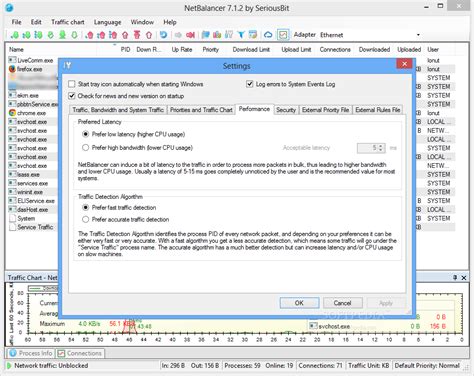
Task: Open the Language menu
Action: (107, 22)
